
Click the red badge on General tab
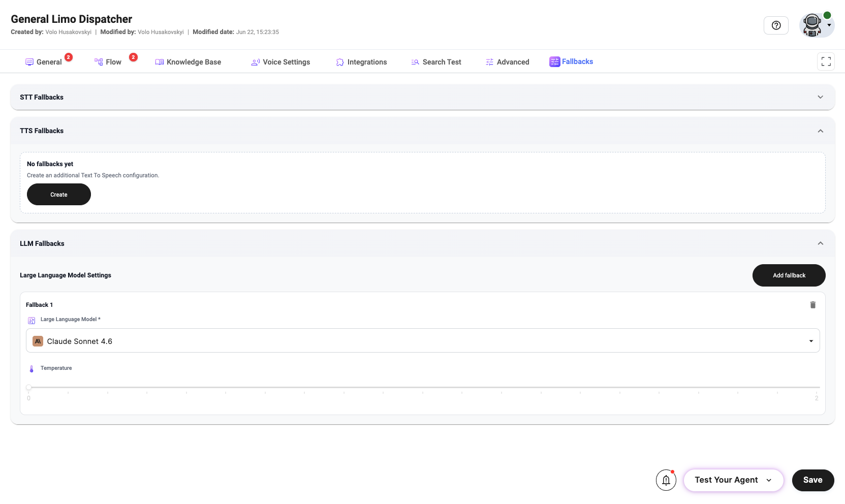tap(69, 57)
